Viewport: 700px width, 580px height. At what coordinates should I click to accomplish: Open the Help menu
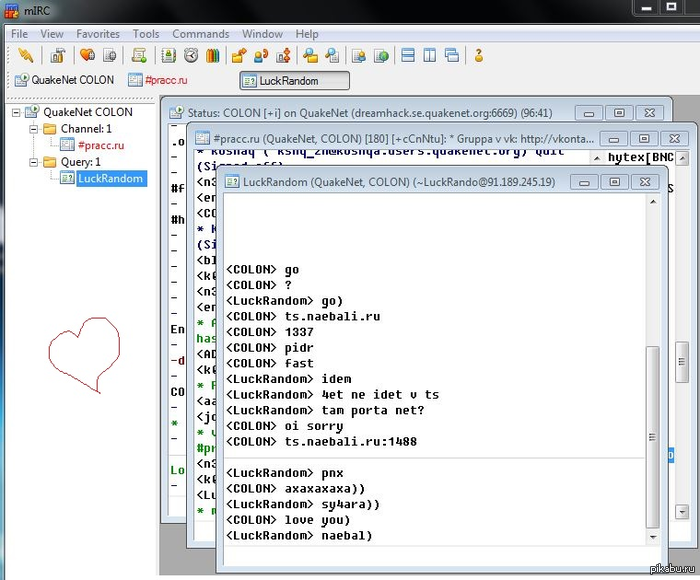pos(307,34)
